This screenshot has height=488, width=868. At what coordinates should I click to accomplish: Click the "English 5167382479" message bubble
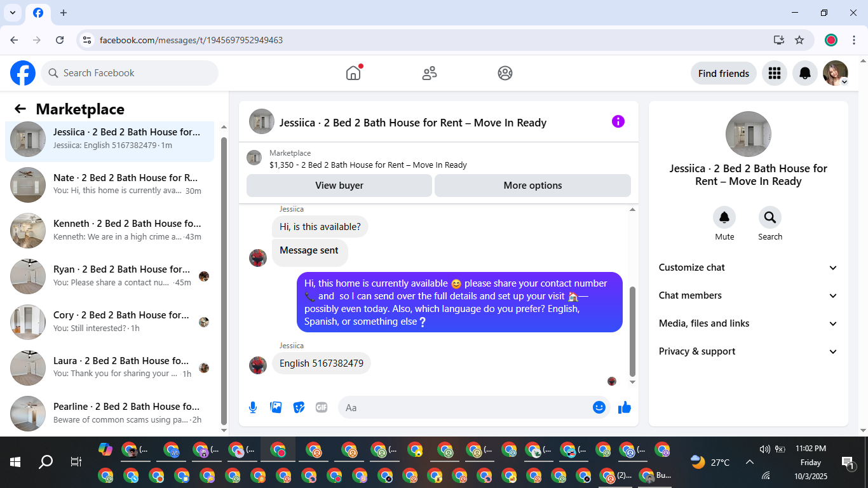(322, 363)
